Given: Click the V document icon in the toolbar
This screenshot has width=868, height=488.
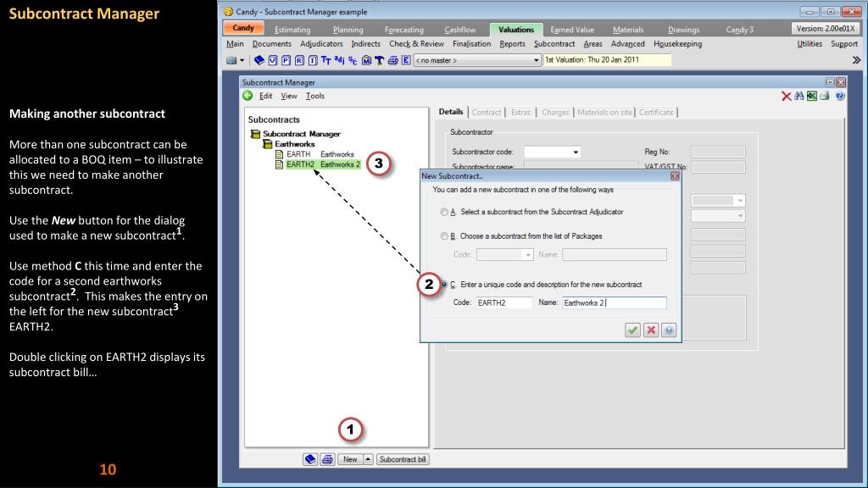Looking at the screenshot, I should pyautogui.click(x=272, y=60).
